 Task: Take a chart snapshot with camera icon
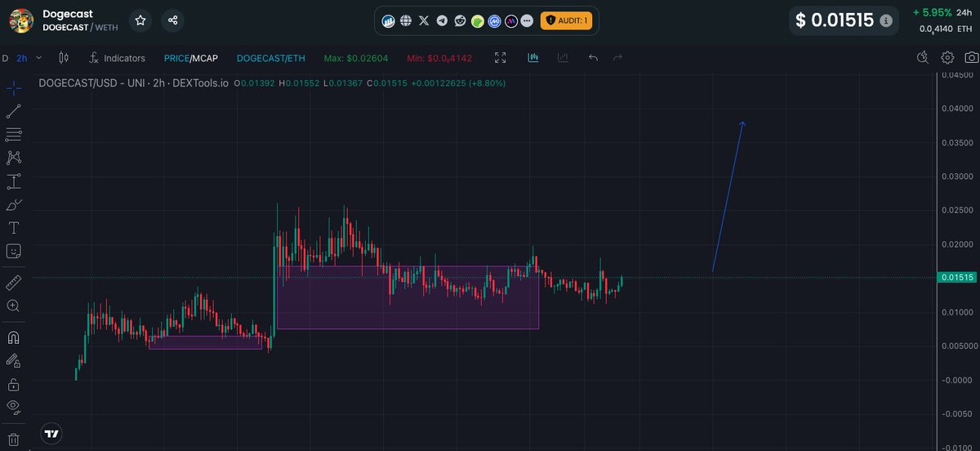tap(972, 57)
